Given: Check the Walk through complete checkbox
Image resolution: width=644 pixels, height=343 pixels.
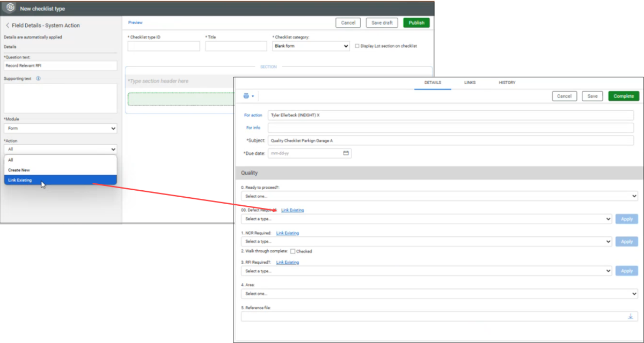Looking at the screenshot, I should (292, 251).
